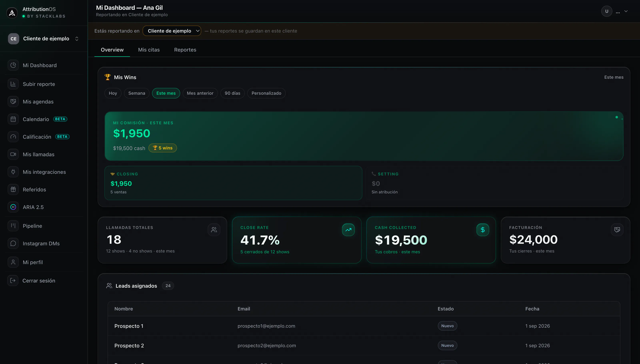Click the Nombre column header
Viewport: 640px width, 364px height.
pos(124,309)
